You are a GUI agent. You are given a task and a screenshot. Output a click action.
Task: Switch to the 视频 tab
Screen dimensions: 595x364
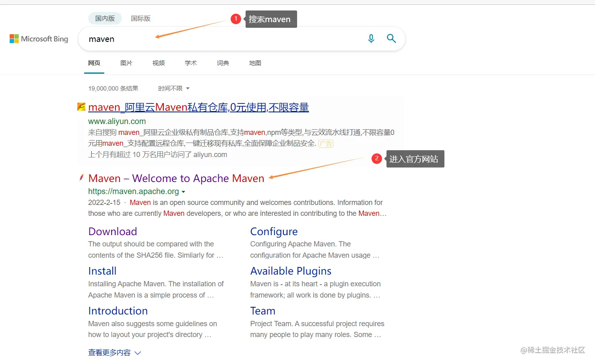(x=159, y=63)
